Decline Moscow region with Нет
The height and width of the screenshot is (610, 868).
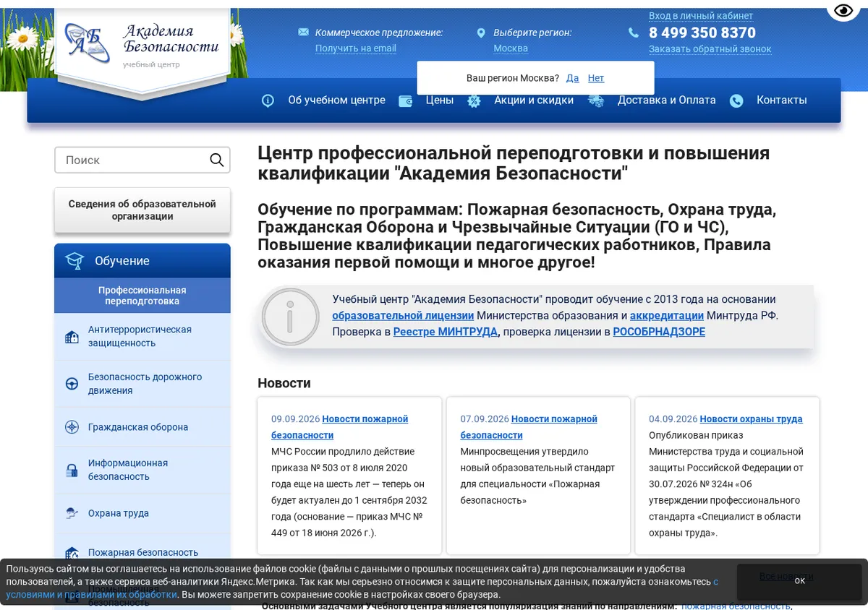(x=596, y=78)
